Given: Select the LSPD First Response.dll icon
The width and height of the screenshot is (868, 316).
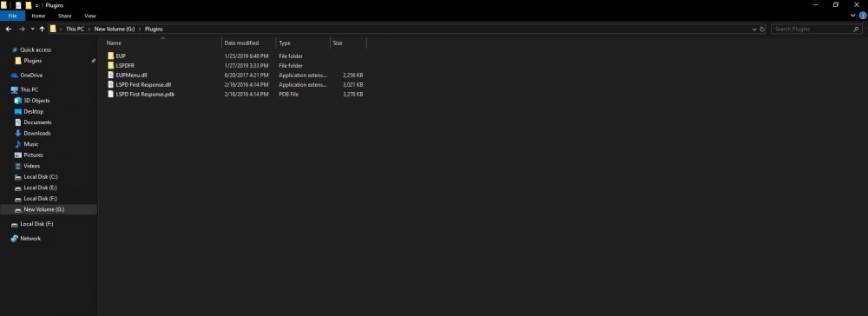Looking at the screenshot, I should (x=111, y=85).
